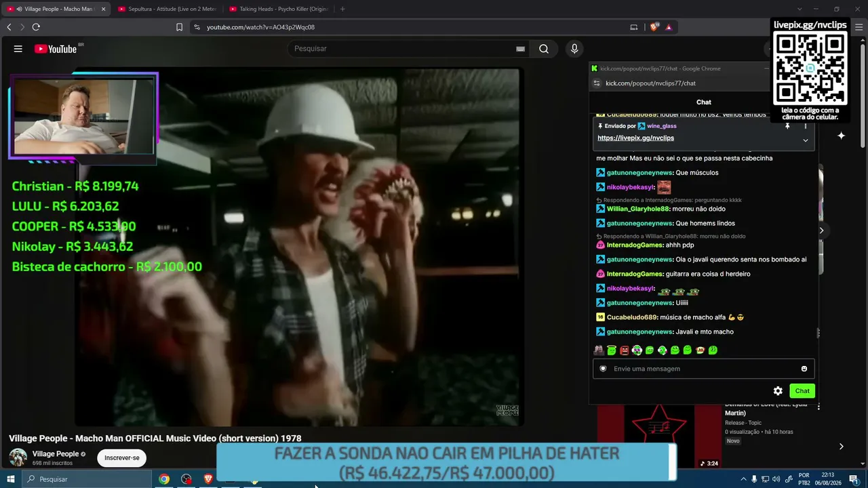The height and width of the screenshot is (488, 868).
Task: Open the on-screen keyboard icon in search box
Action: point(520,49)
